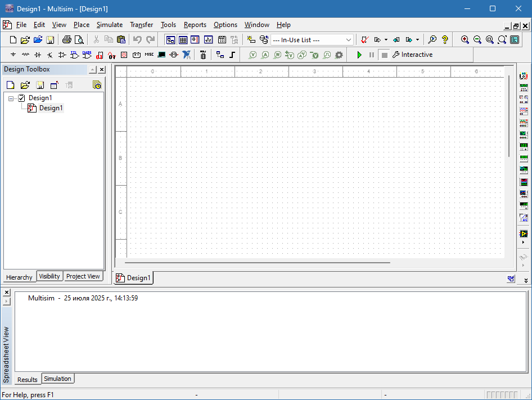This screenshot has width=532, height=400.
Task: Place an MCU component (chip icon)
Action: [203, 55]
